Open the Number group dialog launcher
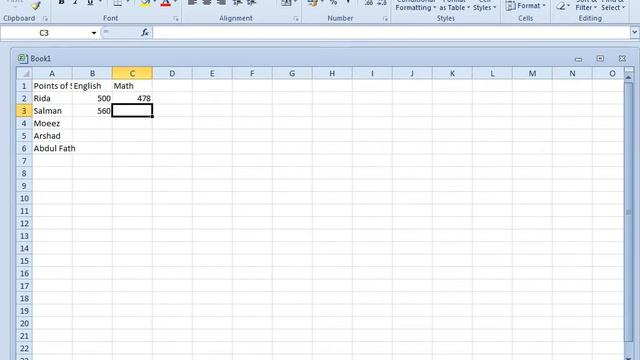Viewport: 640px width, 360px height. click(x=385, y=19)
